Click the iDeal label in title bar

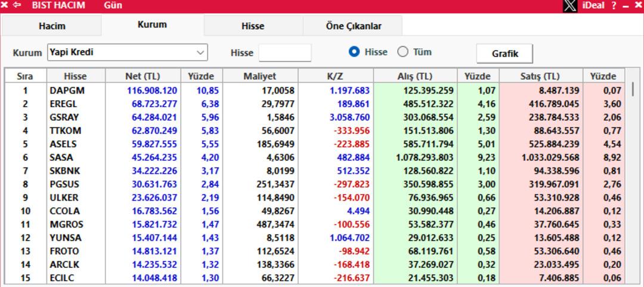click(594, 6)
